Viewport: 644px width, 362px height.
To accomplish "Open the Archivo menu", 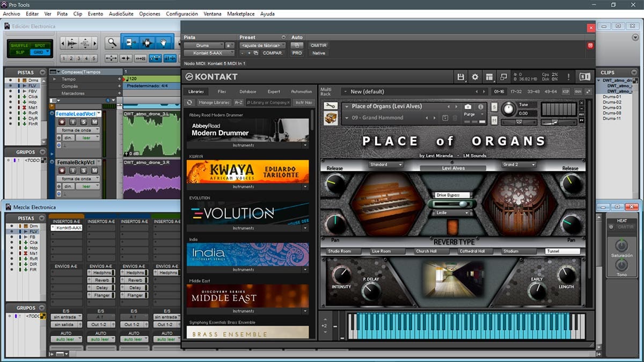I will tap(11, 13).
